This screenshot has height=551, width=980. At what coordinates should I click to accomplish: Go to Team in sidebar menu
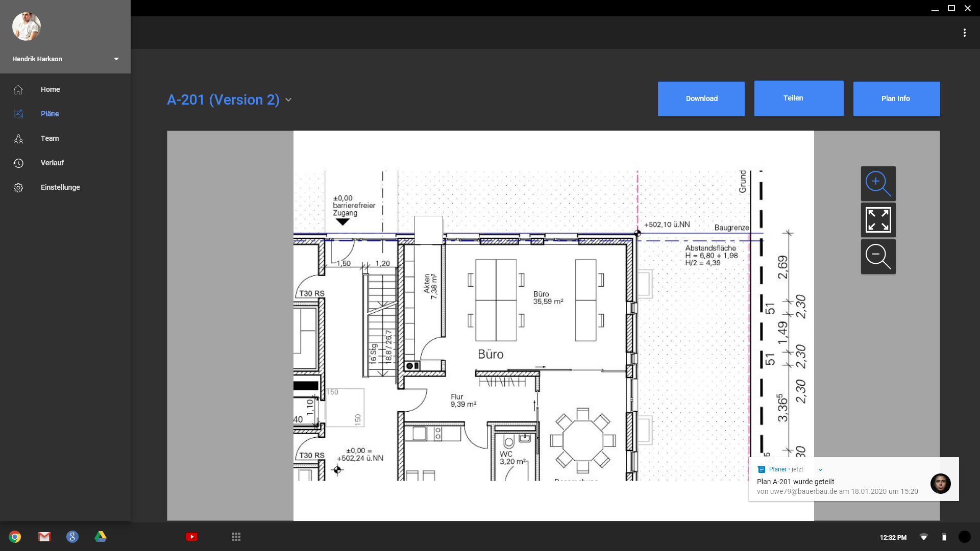coord(50,138)
